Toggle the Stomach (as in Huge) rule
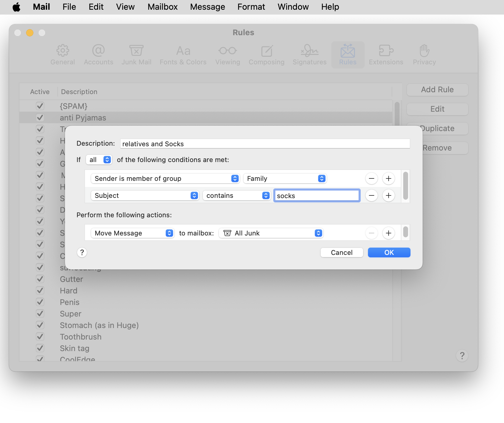Screen dimensions: 504x423 [40, 325]
